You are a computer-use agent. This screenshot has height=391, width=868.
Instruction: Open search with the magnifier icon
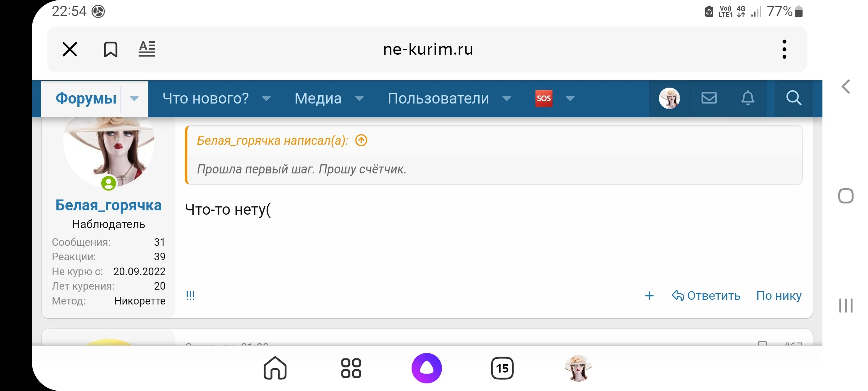pos(794,98)
